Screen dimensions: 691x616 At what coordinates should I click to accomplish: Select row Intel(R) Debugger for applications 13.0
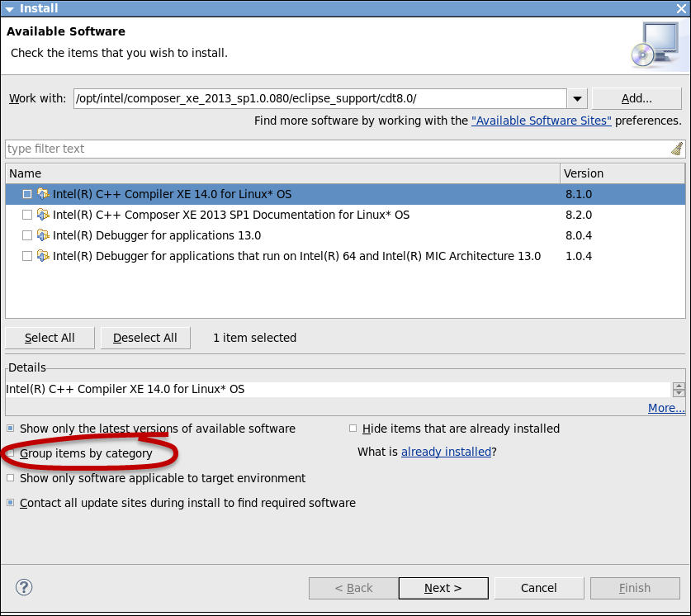(x=345, y=235)
